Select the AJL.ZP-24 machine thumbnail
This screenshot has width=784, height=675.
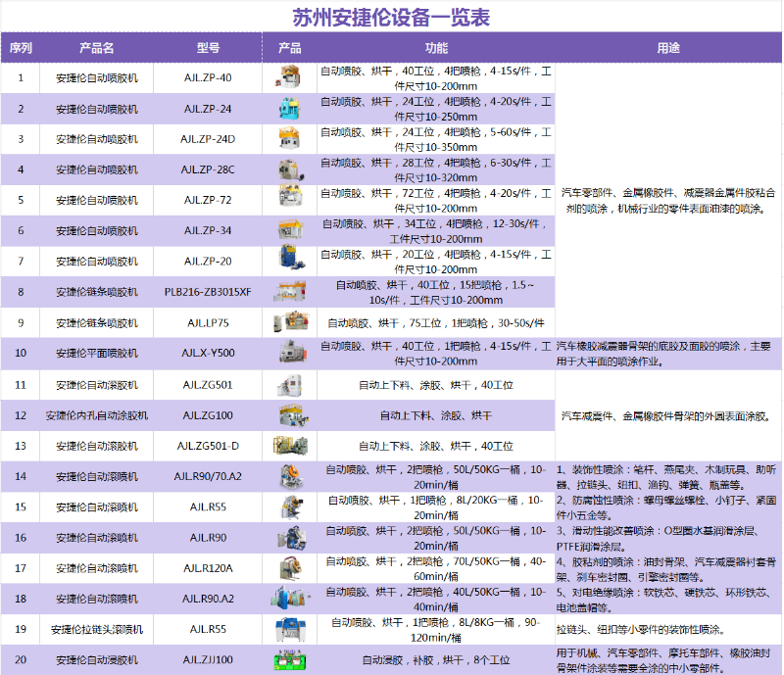289,108
